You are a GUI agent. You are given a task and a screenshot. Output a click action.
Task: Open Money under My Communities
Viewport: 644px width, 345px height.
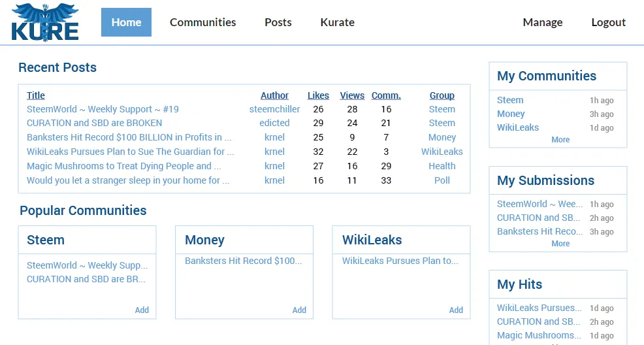pos(511,114)
